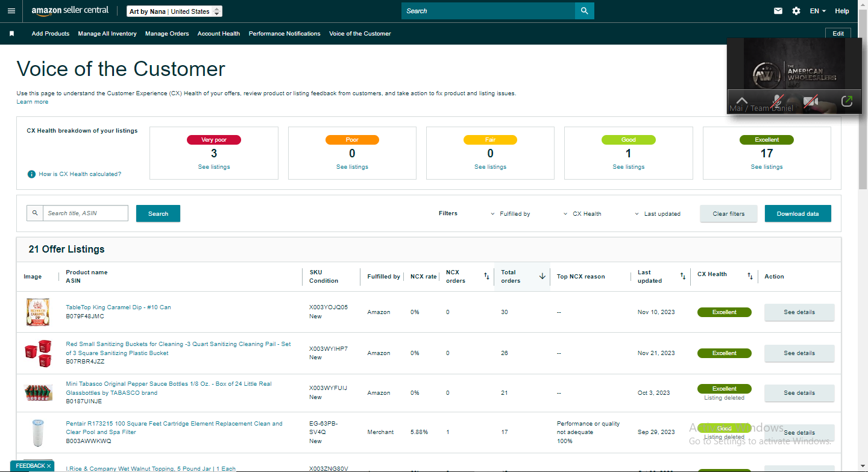
Task: Click the info icon beside CX Health calculation
Action: 31,174
